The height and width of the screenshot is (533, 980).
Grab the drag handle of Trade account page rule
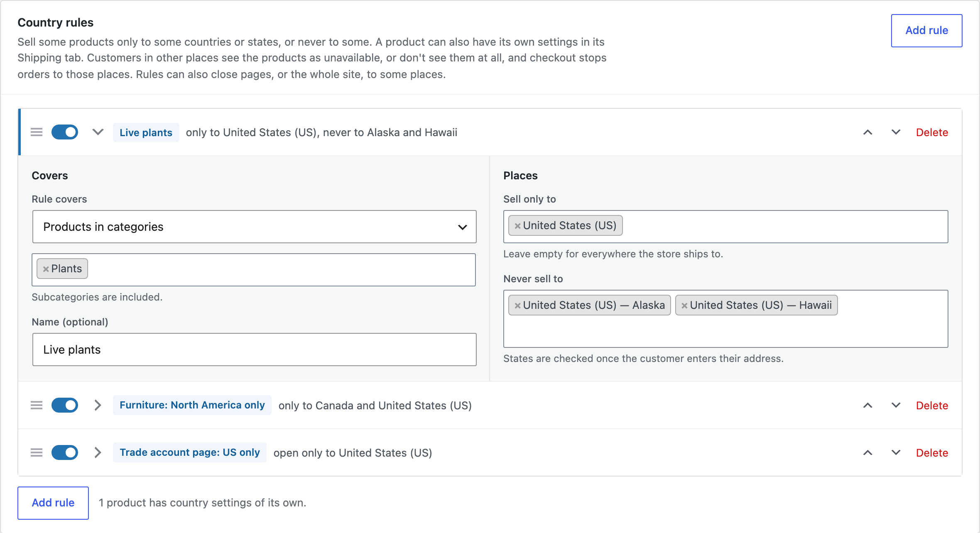(x=37, y=452)
